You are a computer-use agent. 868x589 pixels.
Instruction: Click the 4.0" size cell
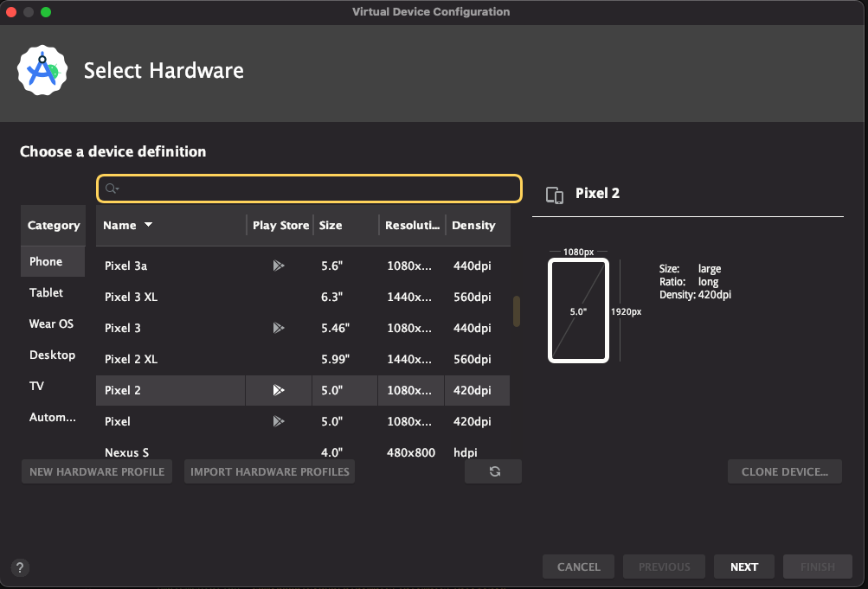331,452
